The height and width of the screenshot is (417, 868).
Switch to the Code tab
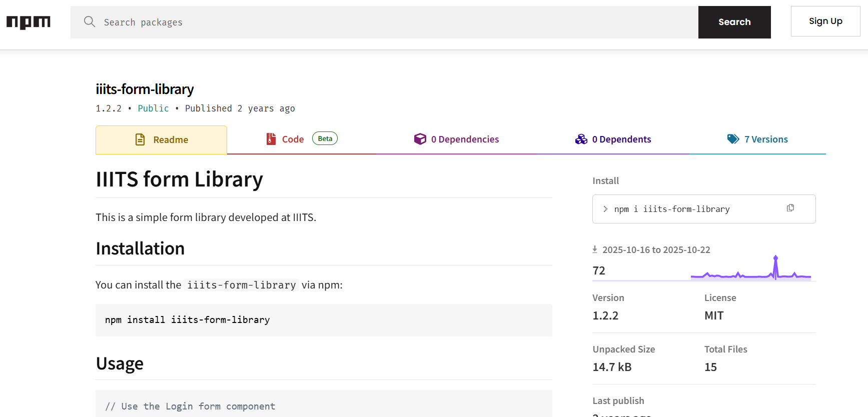tap(293, 139)
